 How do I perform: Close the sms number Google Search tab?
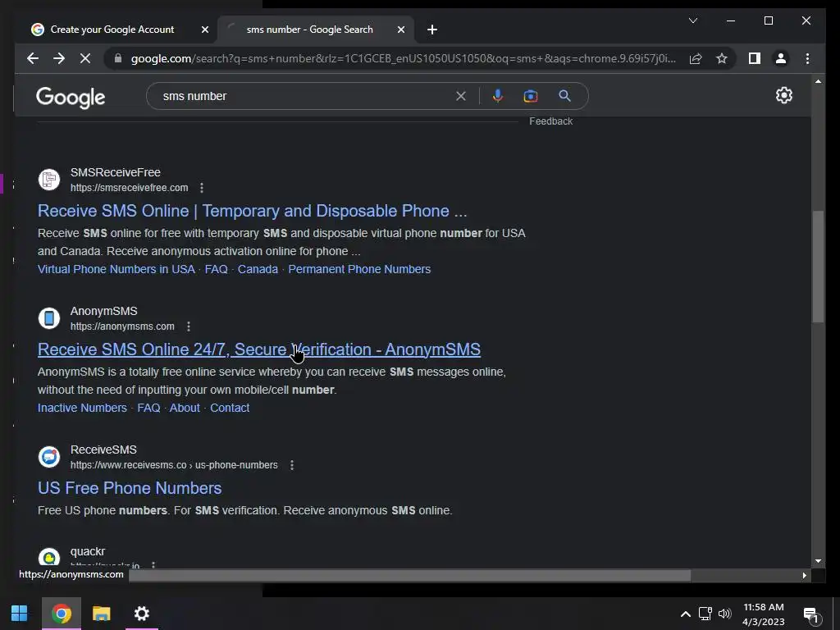(400, 30)
